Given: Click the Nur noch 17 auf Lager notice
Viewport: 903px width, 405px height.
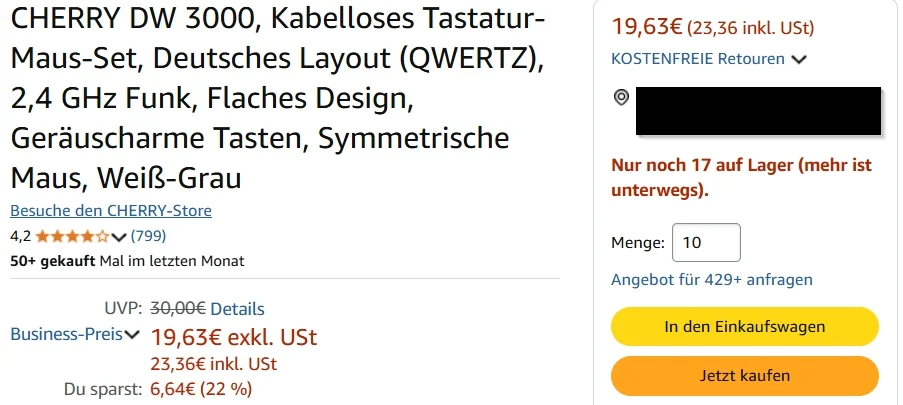Looking at the screenshot, I should [x=742, y=177].
